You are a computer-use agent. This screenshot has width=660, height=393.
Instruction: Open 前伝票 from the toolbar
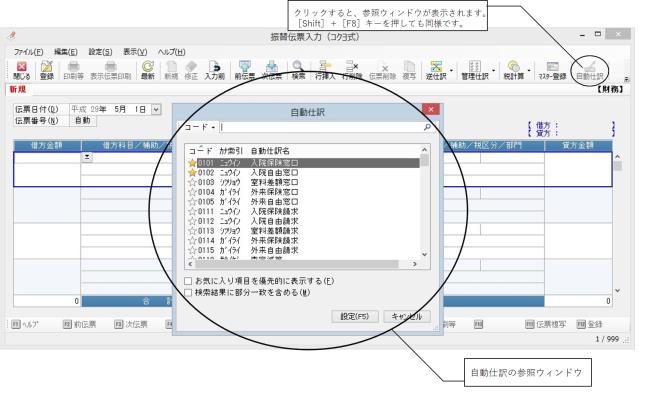click(245, 70)
